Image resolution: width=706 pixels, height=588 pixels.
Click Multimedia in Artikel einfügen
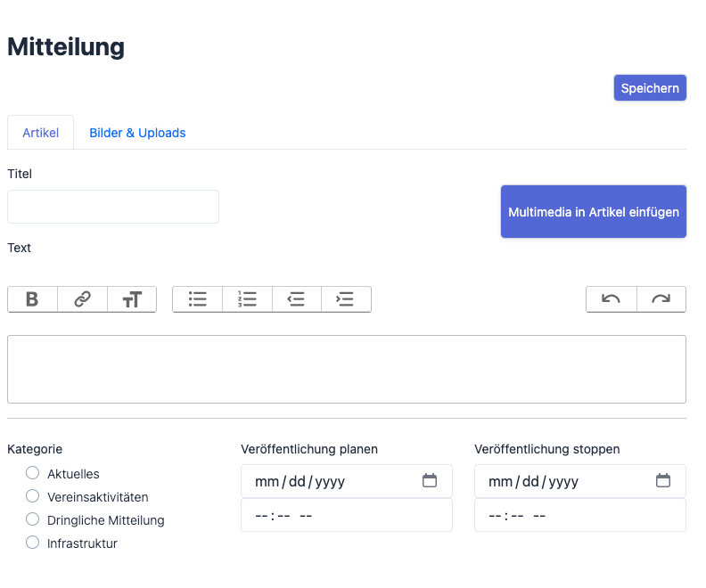pos(593,212)
